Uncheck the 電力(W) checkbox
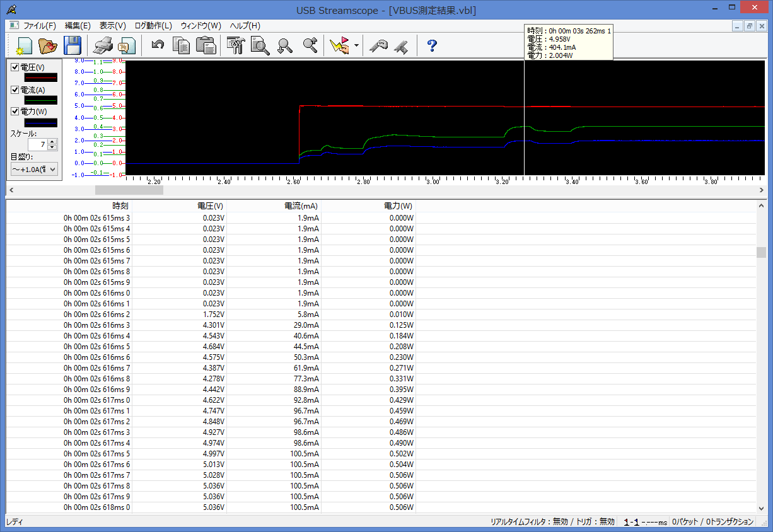This screenshot has width=773, height=532. [15, 112]
